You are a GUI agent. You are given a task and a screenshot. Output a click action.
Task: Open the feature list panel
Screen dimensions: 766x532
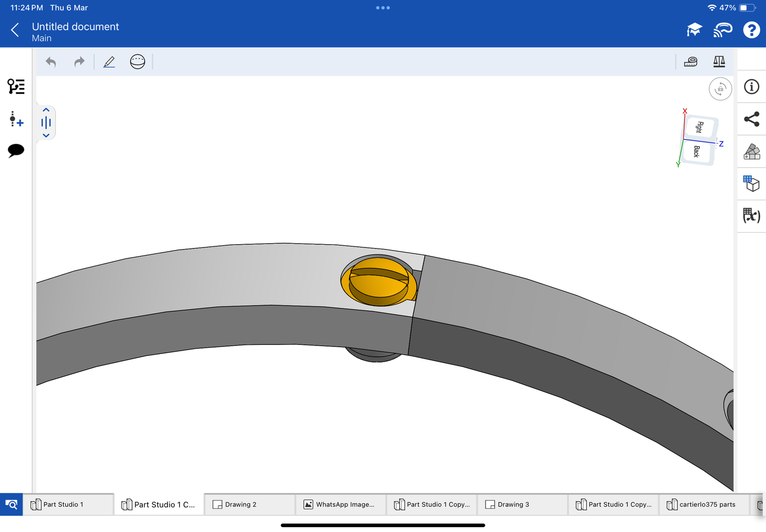[16, 86]
